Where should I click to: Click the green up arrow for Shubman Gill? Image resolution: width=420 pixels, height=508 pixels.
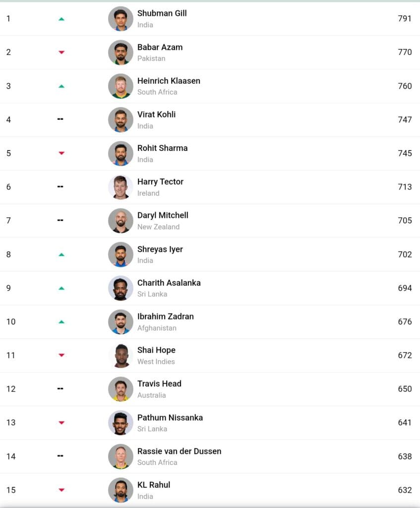[x=61, y=19]
